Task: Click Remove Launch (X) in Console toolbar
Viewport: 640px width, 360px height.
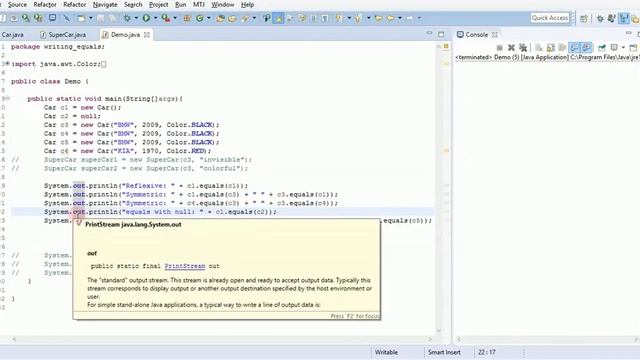Action: click(511, 48)
